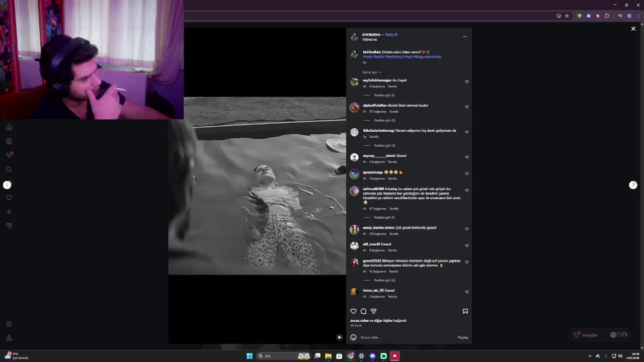Click 'Takip Et' to follow kirk1kalbim
This screenshot has width=644, height=362.
391,35
